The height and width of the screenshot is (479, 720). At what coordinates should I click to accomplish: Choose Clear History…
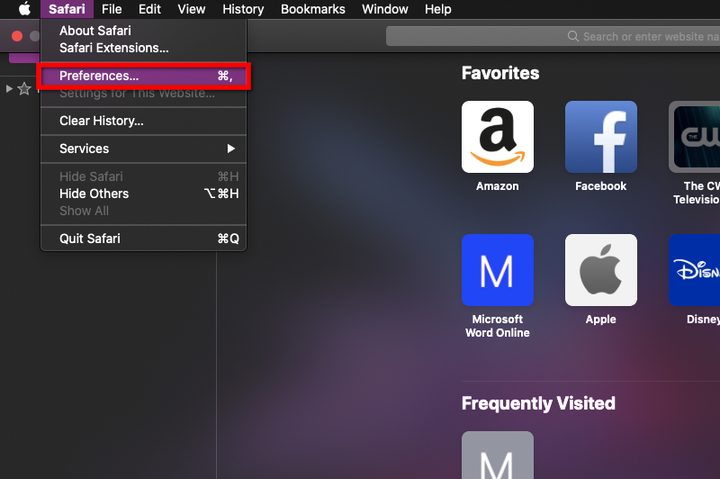pos(144,121)
